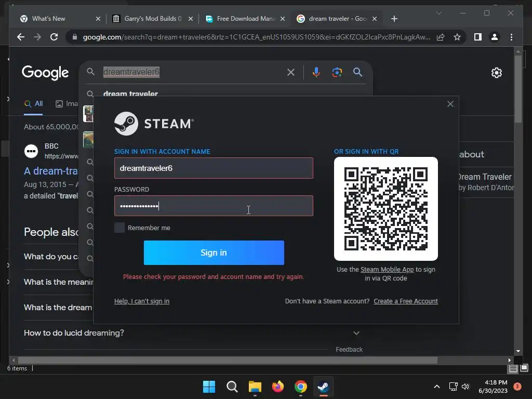Image resolution: width=532 pixels, height=399 pixels.
Task: Click the Chrome forward arrow
Action: (37, 37)
